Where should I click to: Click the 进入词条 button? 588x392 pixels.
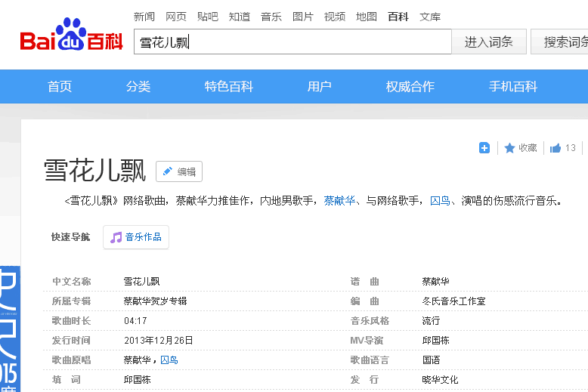click(488, 42)
